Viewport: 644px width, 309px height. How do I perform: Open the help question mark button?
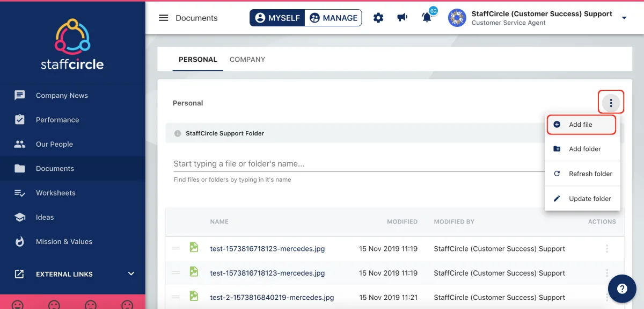(622, 289)
